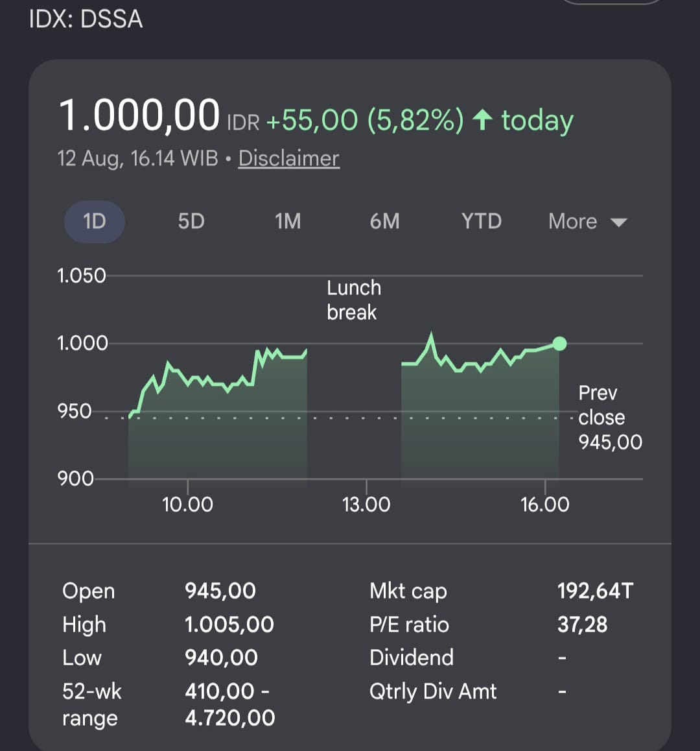This screenshot has width=700, height=751.
Task: Open the Disclaimer link
Action: pyautogui.click(x=288, y=158)
